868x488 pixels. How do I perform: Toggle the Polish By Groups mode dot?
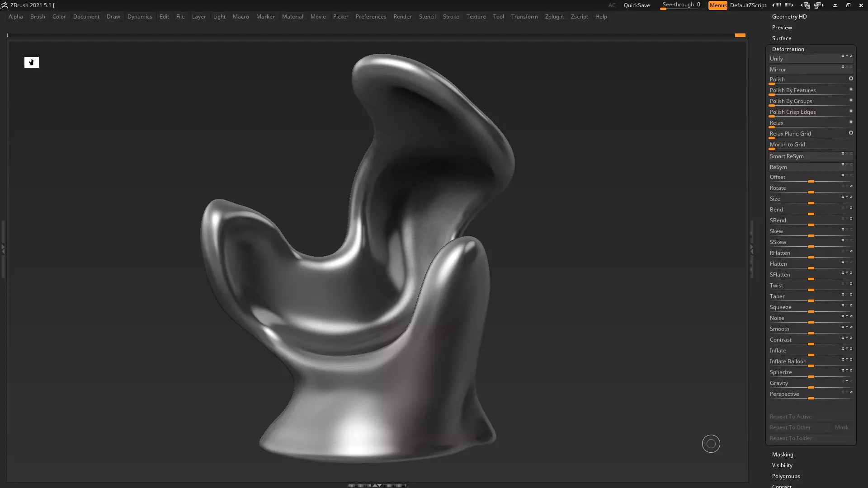coord(851,100)
